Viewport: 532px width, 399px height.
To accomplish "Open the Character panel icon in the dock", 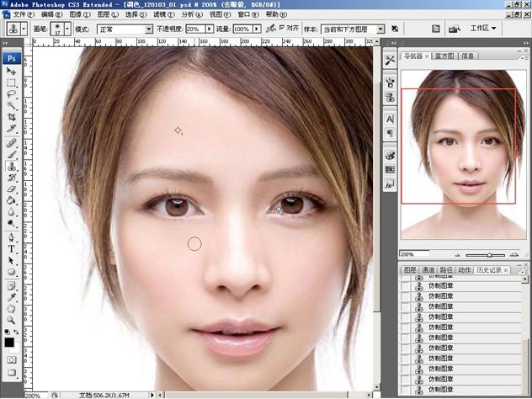I will 390,120.
